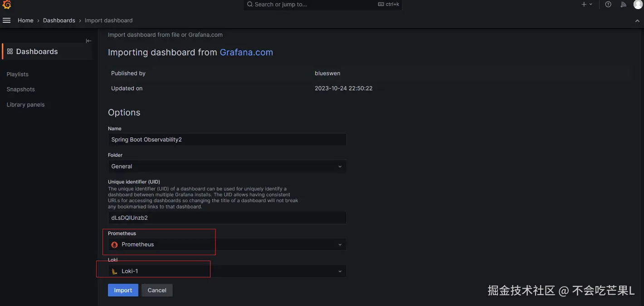Open the hamburger navigation menu

point(6,20)
